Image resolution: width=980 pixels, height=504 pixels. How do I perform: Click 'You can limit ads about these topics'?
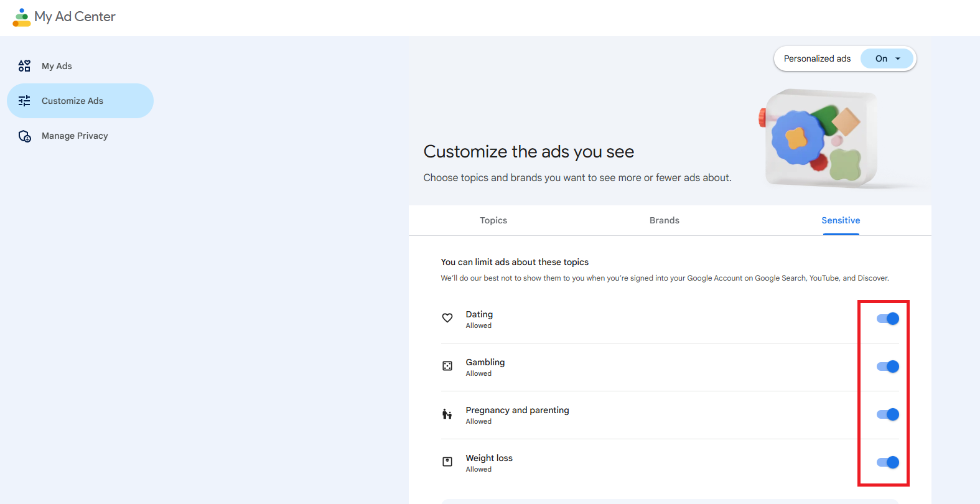(x=515, y=262)
